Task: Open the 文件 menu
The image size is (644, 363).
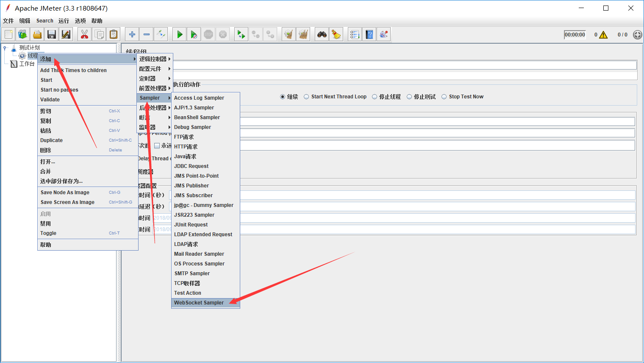Action: click(8, 21)
